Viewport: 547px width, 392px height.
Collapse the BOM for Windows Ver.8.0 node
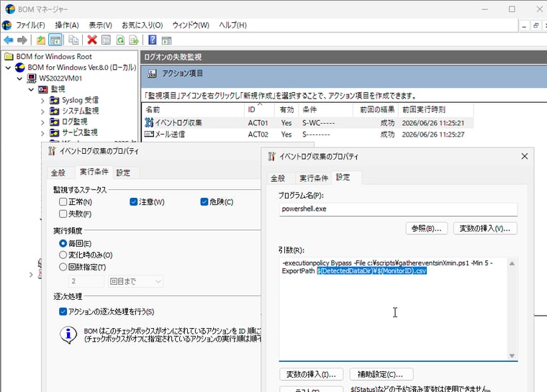(x=9, y=68)
